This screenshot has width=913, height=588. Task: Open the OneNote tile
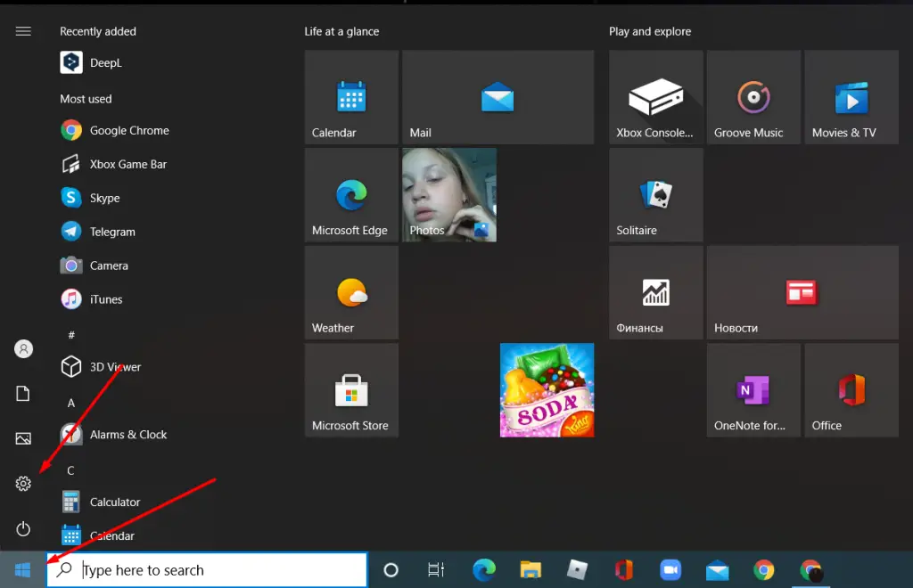click(754, 390)
